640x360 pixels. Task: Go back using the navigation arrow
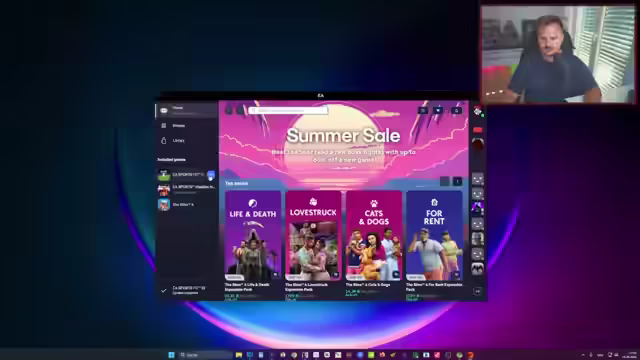[229, 110]
